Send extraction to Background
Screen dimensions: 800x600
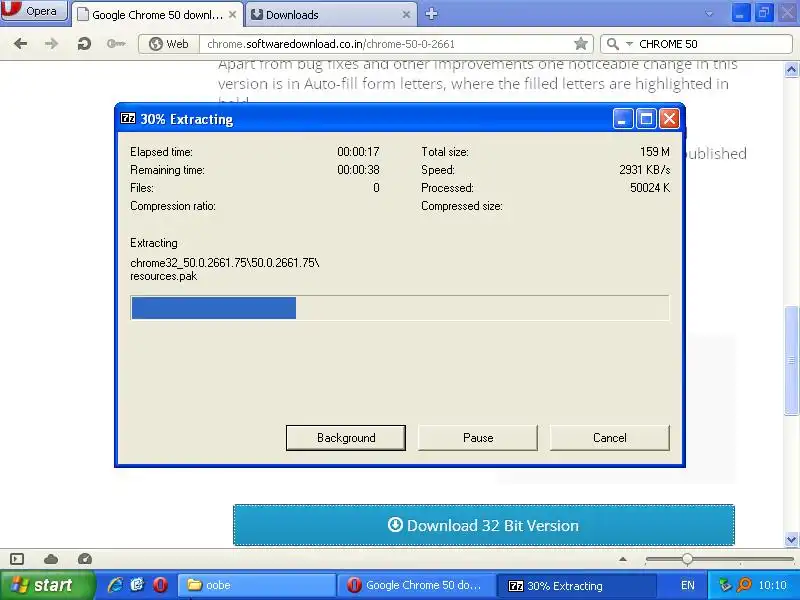pyautogui.click(x=346, y=438)
